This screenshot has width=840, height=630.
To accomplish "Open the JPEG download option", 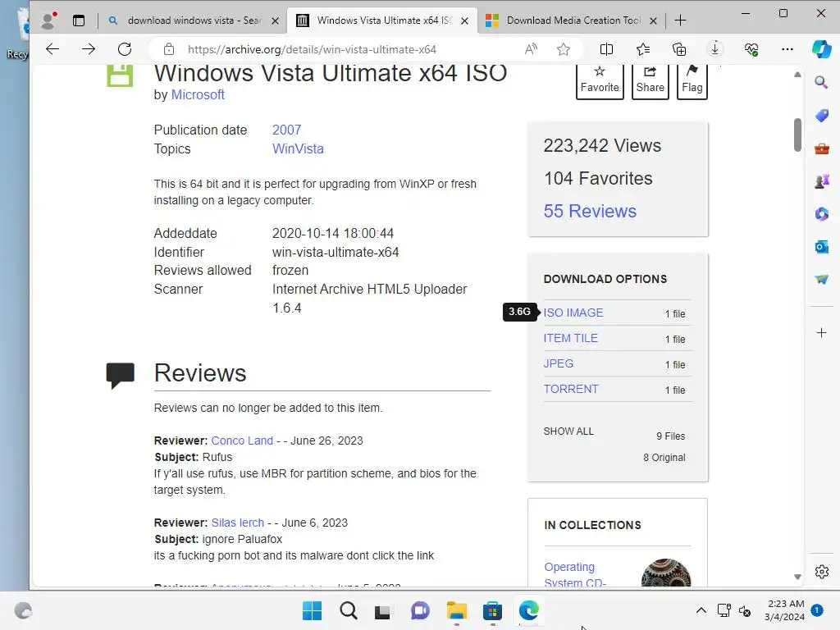I will (558, 363).
